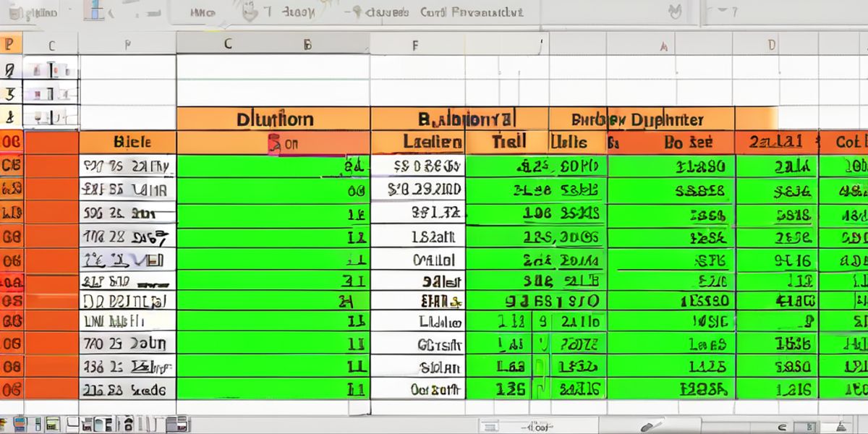Click the "Burbey Duplhrter" merged header
Image resolution: width=868 pixels, height=434 pixels.
tap(641, 119)
